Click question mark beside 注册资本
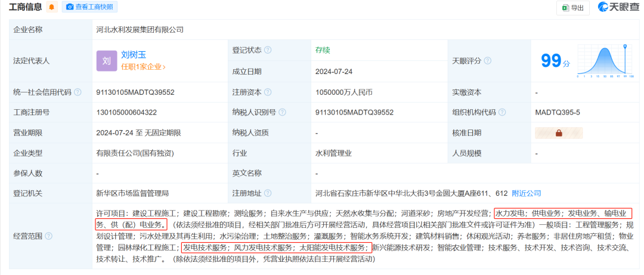The image size is (644, 275). [x=268, y=92]
